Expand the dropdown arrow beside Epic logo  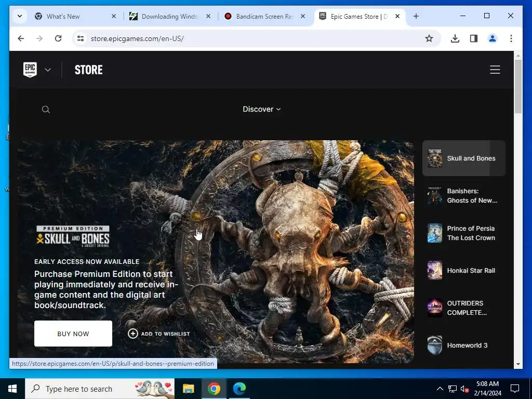coord(48,70)
